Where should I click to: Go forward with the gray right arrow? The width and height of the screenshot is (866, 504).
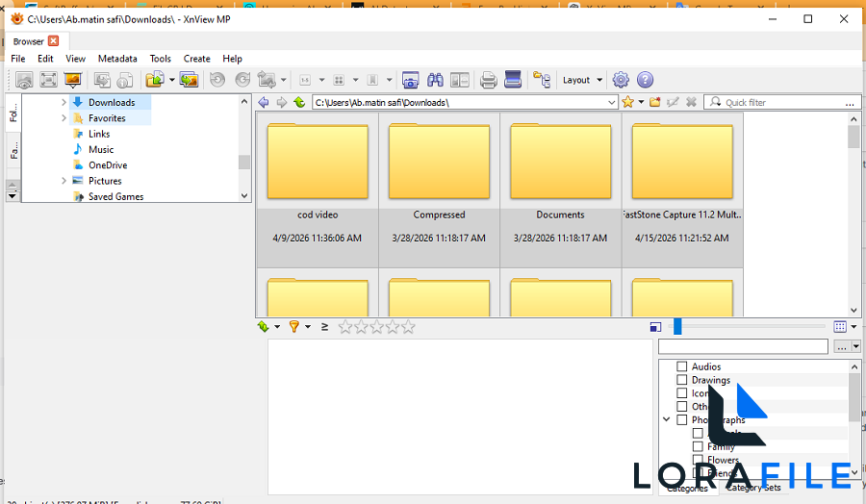click(x=282, y=102)
